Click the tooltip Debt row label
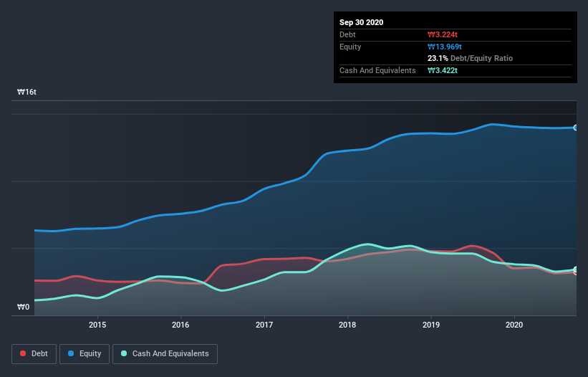 (347, 34)
